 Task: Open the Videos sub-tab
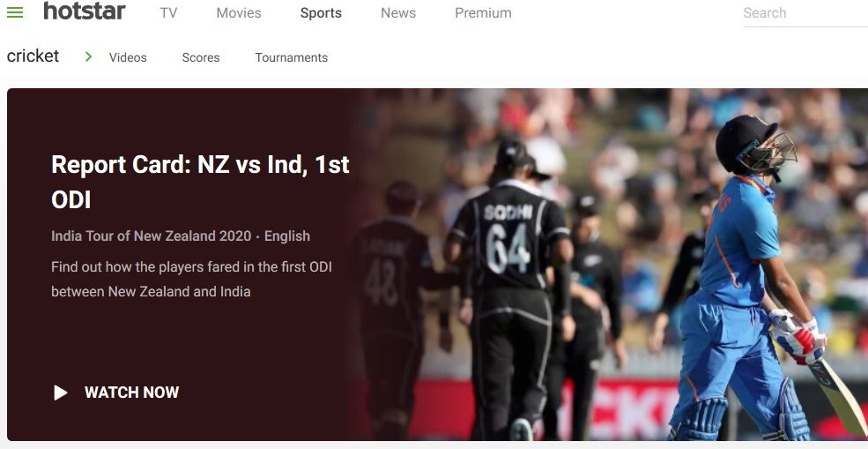click(128, 57)
